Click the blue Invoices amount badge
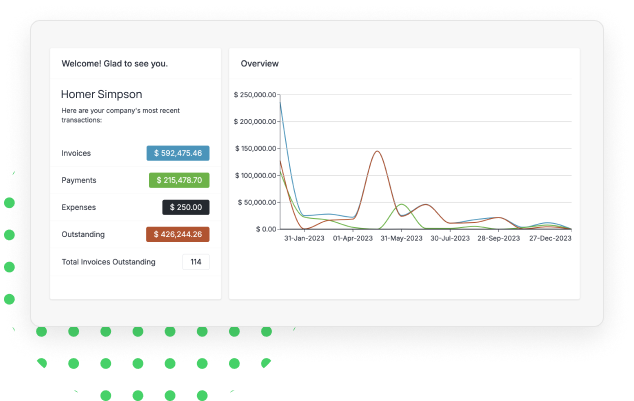Image resolution: width=634 pixels, height=401 pixels. pyautogui.click(x=178, y=153)
